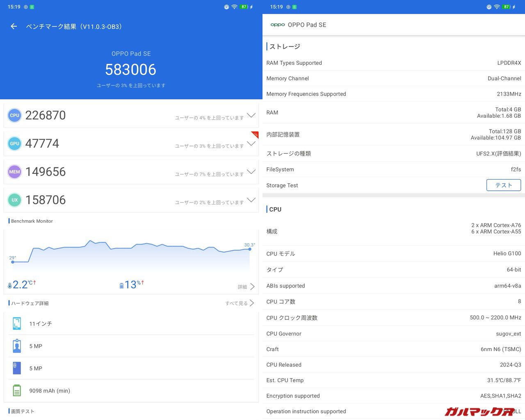The image size is (525, 420).
Task: Click the MEM score badge icon
Action: pos(15,172)
